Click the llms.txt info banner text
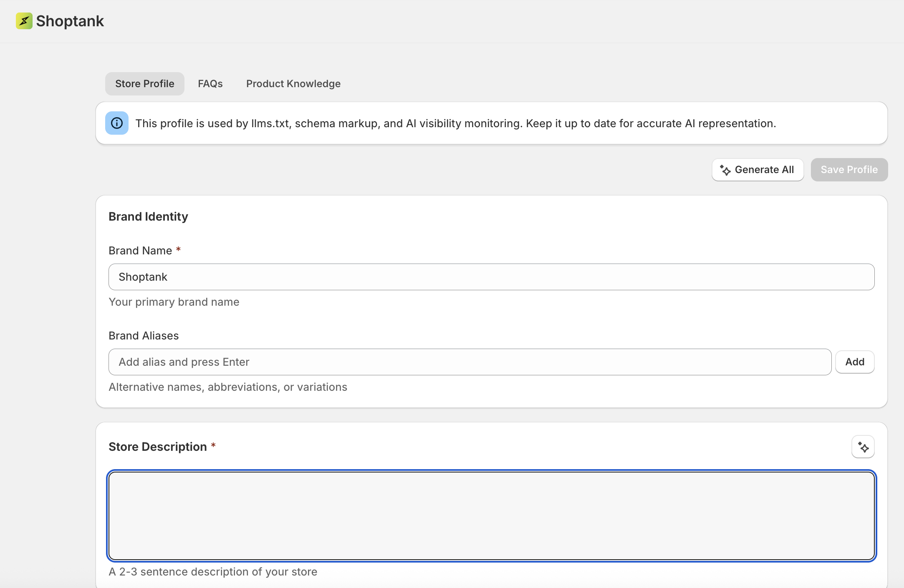 tap(455, 123)
